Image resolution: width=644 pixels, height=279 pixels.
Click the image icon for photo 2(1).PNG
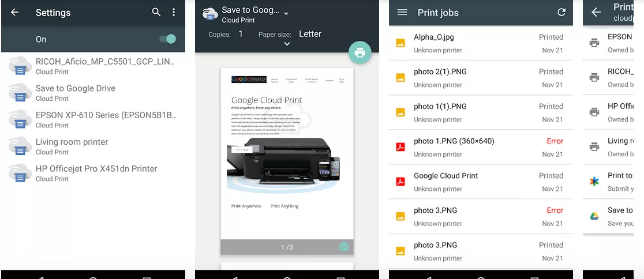tap(400, 78)
